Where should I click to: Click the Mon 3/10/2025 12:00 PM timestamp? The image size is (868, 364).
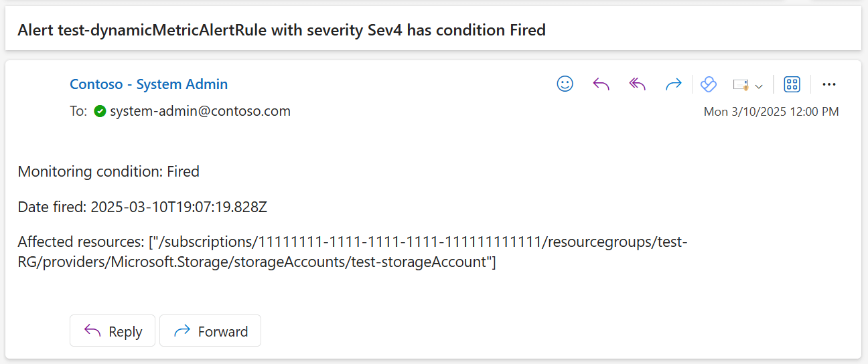tap(772, 112)
